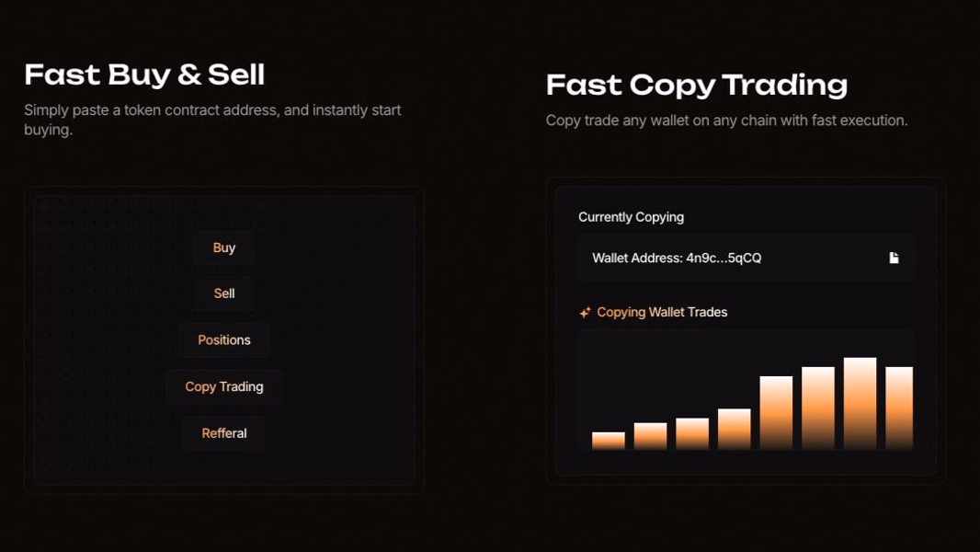Select the Refferal menu entry

(223, 433)
